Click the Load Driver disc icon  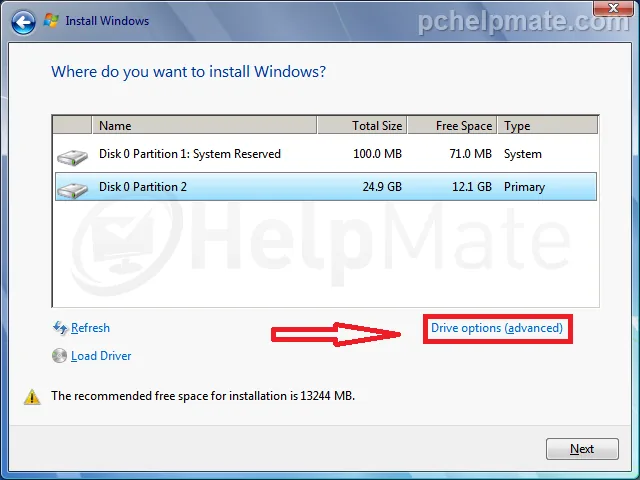(60, 356)
